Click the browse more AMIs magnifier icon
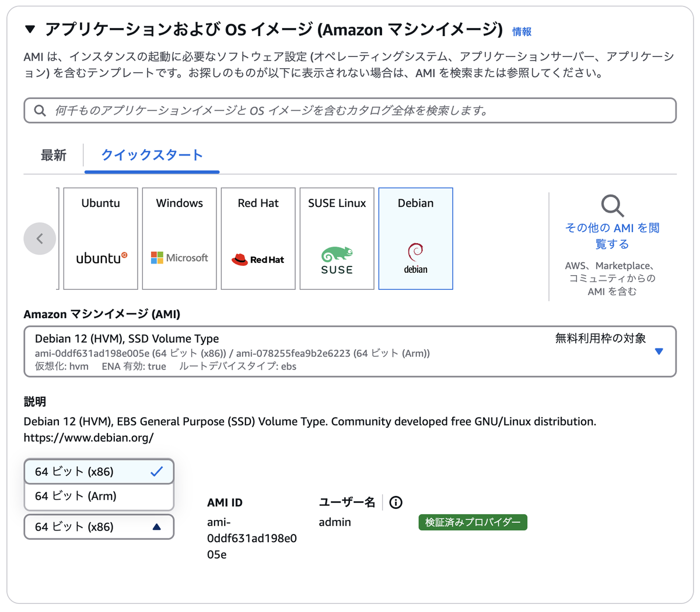This screenshot has height=612, width=700. tap(612, 206)
